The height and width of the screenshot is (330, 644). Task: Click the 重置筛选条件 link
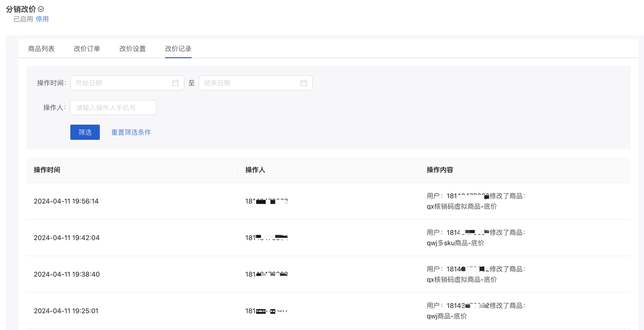(x=131, y=132)
